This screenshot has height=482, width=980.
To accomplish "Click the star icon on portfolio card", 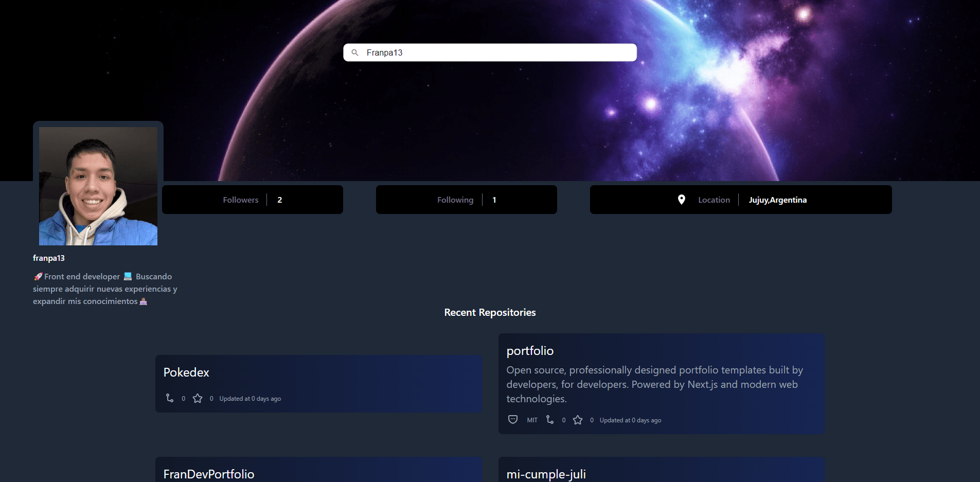I will pos(578,420).
